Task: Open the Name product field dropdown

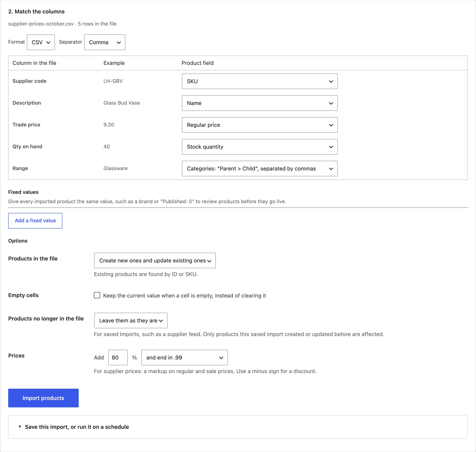Action: (259, 103)
